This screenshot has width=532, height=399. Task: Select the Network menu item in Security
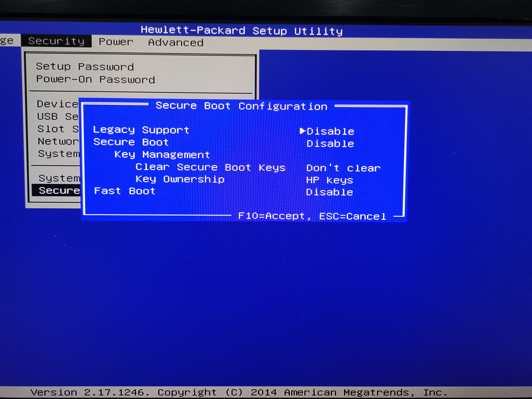tap(58, 141)
